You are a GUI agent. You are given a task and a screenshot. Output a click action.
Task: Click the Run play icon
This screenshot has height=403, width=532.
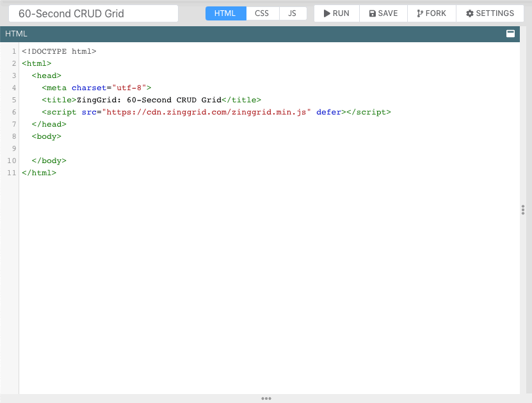(328, 13)
